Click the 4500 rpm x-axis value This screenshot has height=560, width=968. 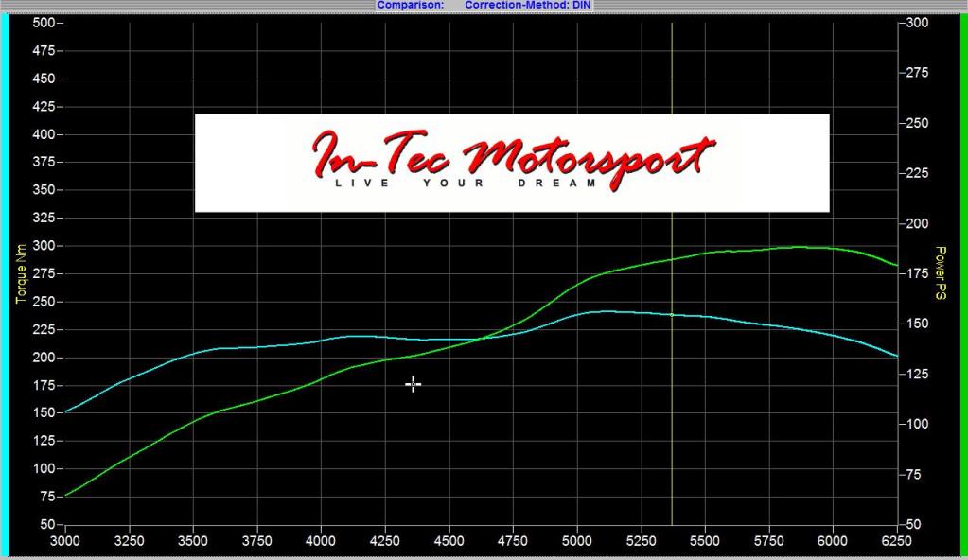pos(449,541)
